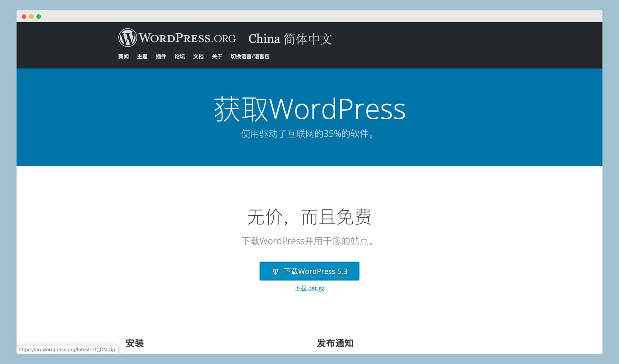The image size is (619, 364).
Task: Go to the 主题 menu item
Action: tap(142, 56)
